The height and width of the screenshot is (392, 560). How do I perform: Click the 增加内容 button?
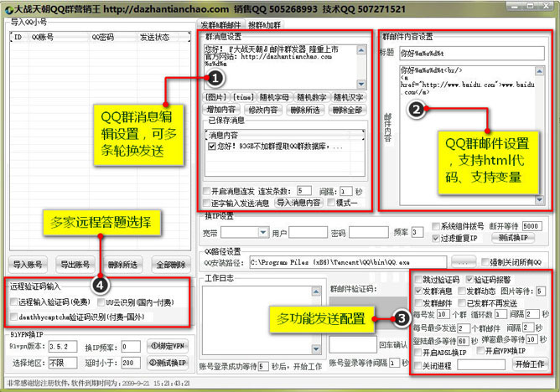pyautogui.click(x=221, y=110)
